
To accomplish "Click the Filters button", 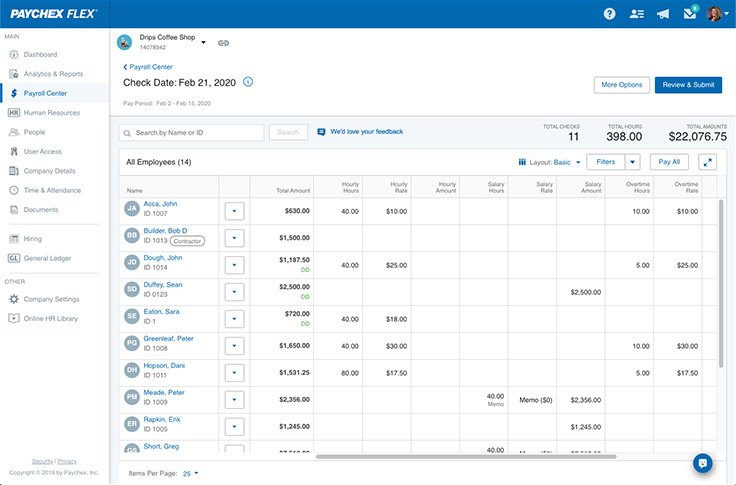I will (x=606, y=162).
